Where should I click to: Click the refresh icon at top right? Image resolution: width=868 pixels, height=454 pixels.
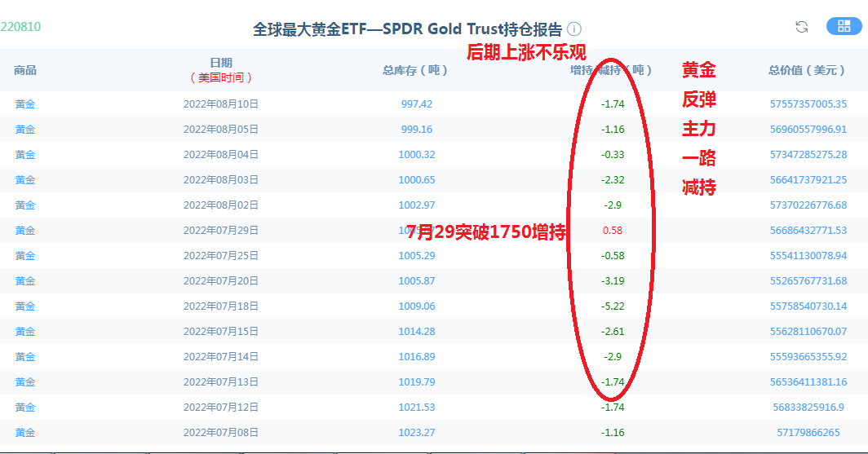tap(802, 27)
